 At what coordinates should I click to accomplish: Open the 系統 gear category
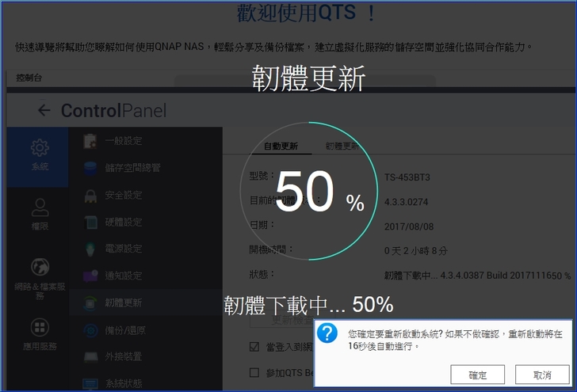[40, 155]
